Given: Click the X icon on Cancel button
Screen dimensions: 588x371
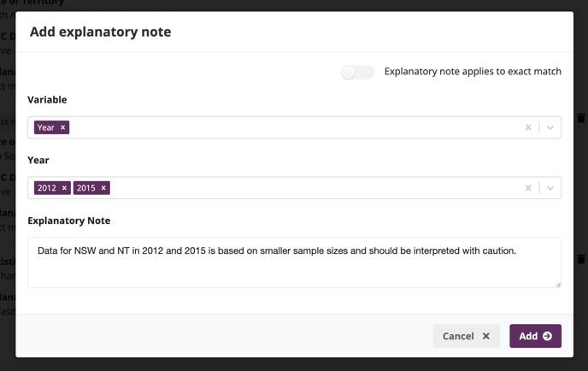Looking at the screenshot, I should [x=486, y=336].
